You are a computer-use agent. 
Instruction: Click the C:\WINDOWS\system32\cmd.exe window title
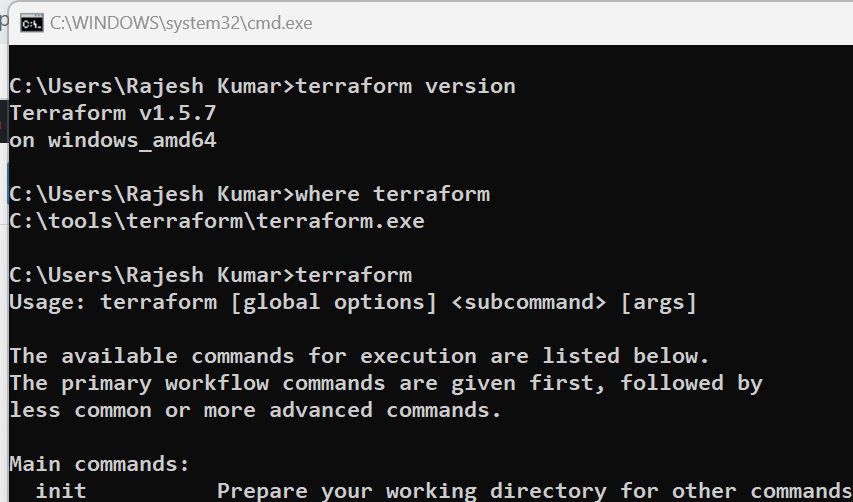point(181,23)
